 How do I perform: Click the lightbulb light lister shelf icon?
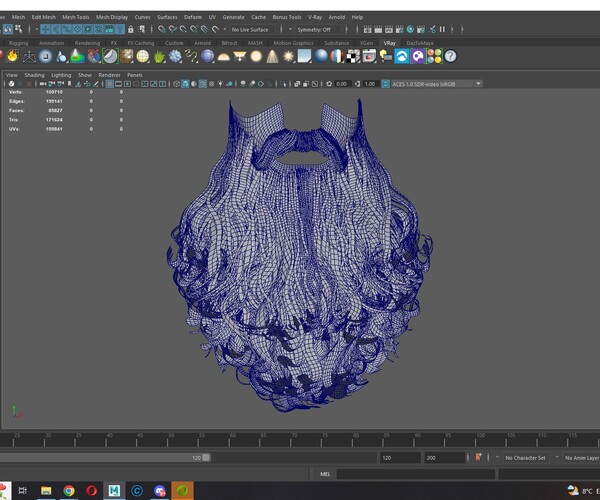pyautogui.click(x=385, y=56)
